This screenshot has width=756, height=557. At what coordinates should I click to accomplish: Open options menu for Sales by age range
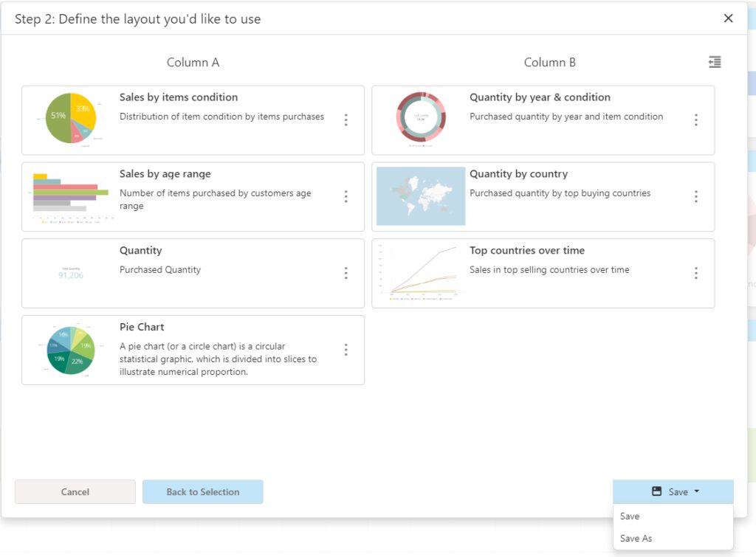coord(346,196)
